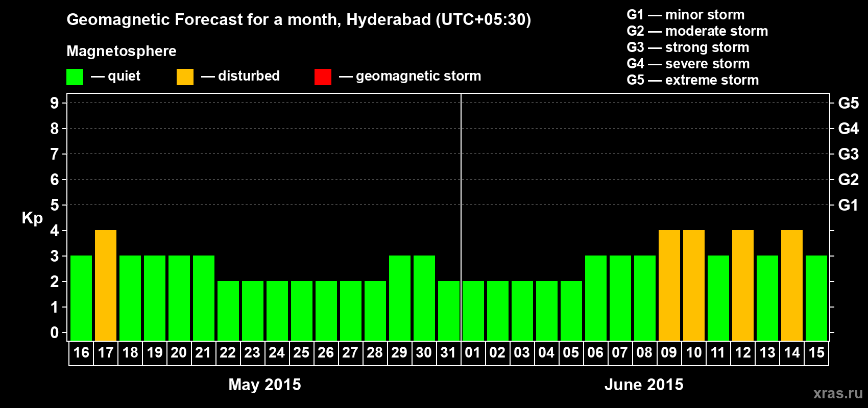
Task: Click the date label 05
Action: click(x=571, y=352)
